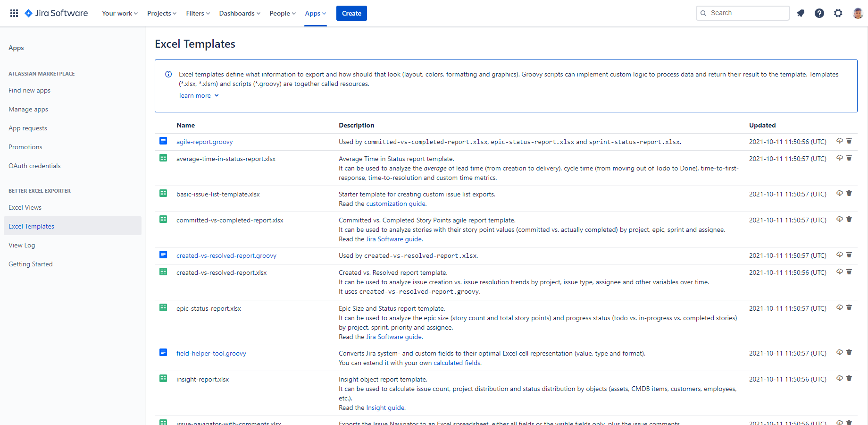
Task: Delete agile-report.groovy with trash icon
Action: (849, 141)
